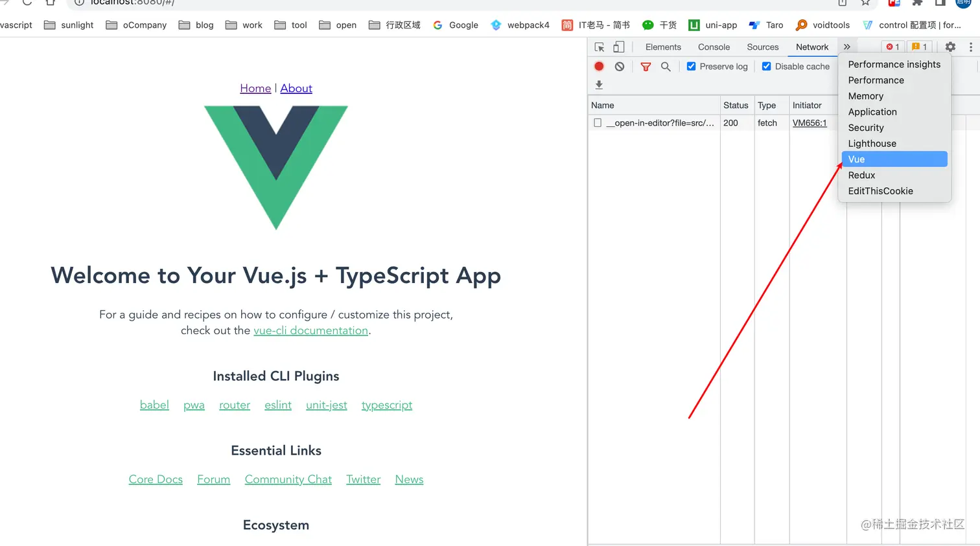980x546 pixels.
Task: Toggle the device toolbar icon
Action: click(x=619, y=47)
